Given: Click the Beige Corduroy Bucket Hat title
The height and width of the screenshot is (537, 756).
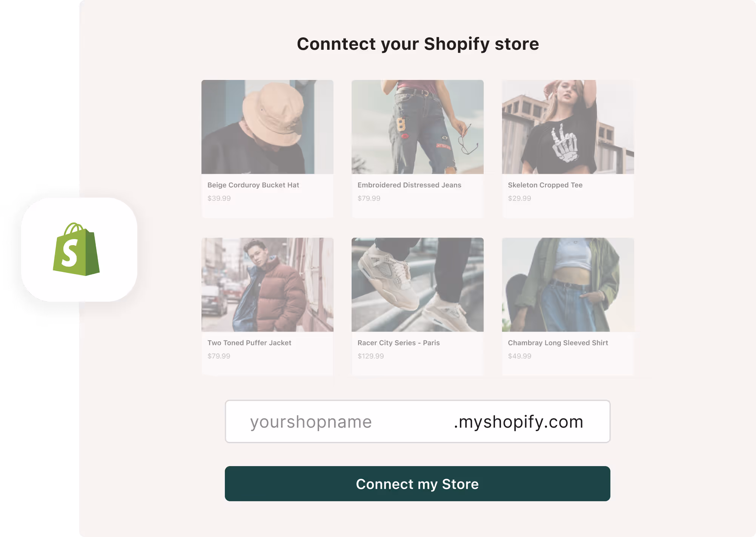Looking at the screenshot, I should [253, 185].
